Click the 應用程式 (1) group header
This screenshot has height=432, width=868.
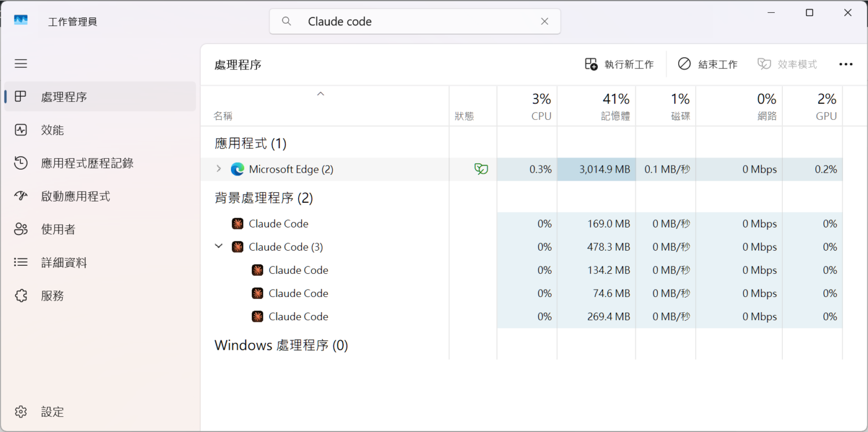pyautogui.click(x=251, y=143)
